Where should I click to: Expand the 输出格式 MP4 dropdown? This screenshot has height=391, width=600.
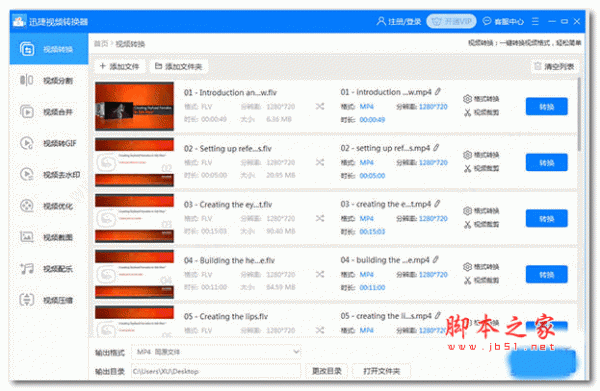(216, 352)
